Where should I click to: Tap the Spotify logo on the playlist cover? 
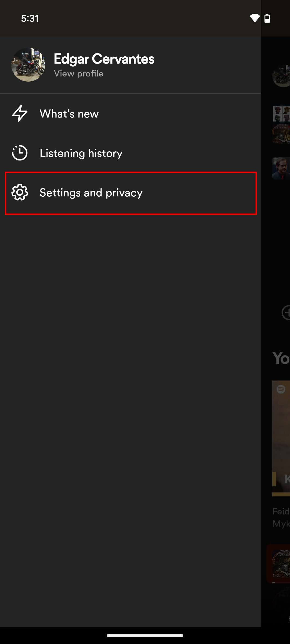281,389
